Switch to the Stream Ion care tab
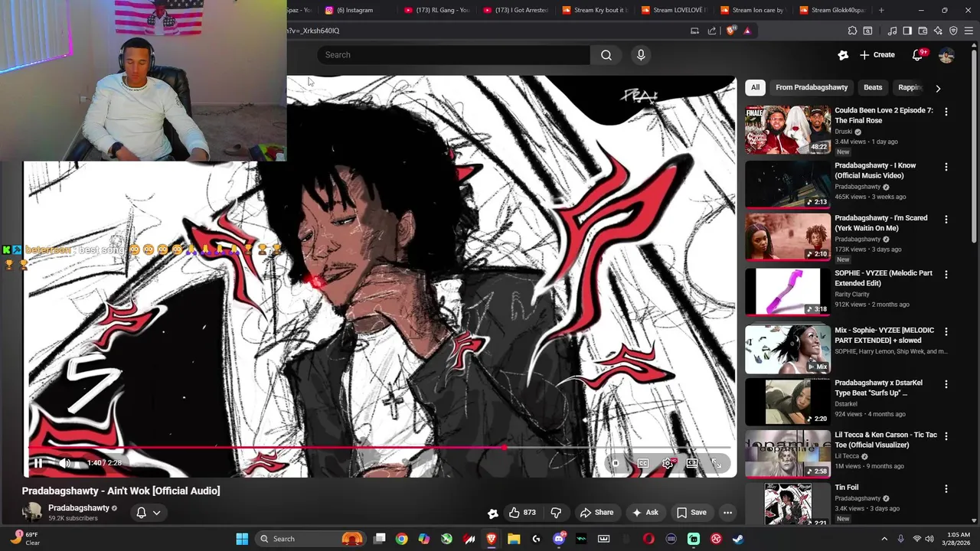This screenshot has width=980, height=551. 752,10
